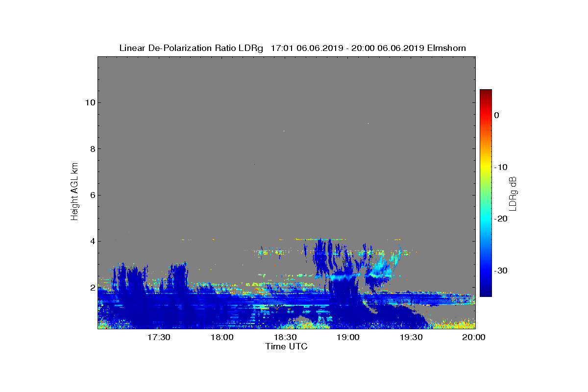
Task: Click the yellow band of the colorbar
Action: coord(486,167)
